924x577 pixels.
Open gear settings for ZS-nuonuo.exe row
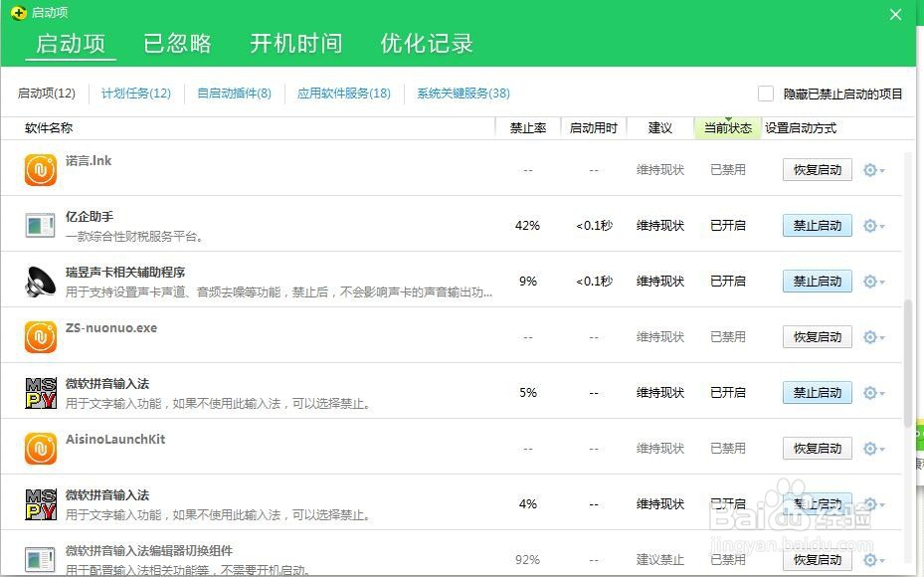point(874,337)
